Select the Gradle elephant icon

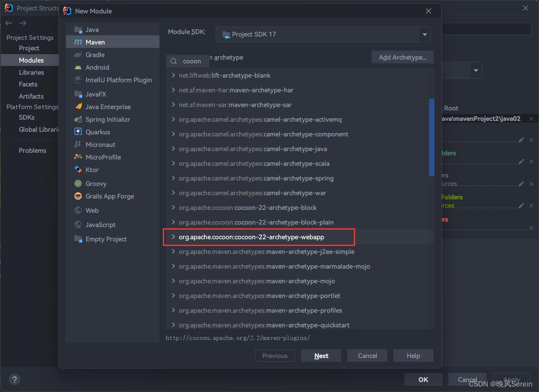[x=78, y=55]
